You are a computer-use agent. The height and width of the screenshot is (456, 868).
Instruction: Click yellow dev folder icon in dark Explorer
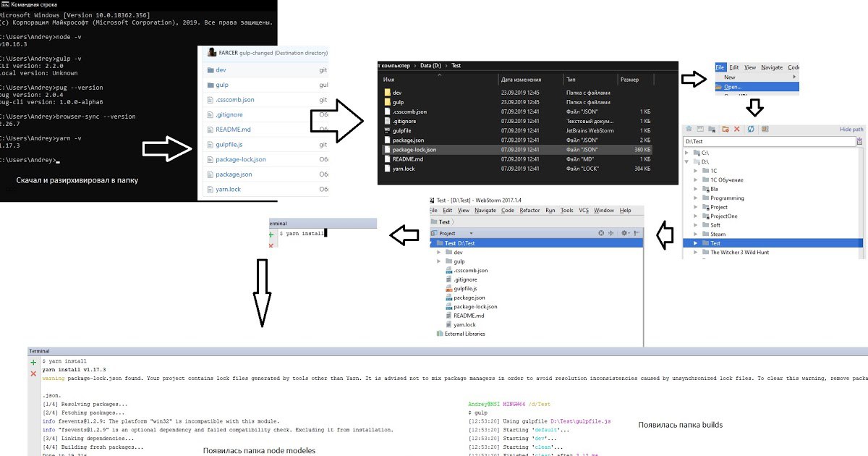point(388,93)
